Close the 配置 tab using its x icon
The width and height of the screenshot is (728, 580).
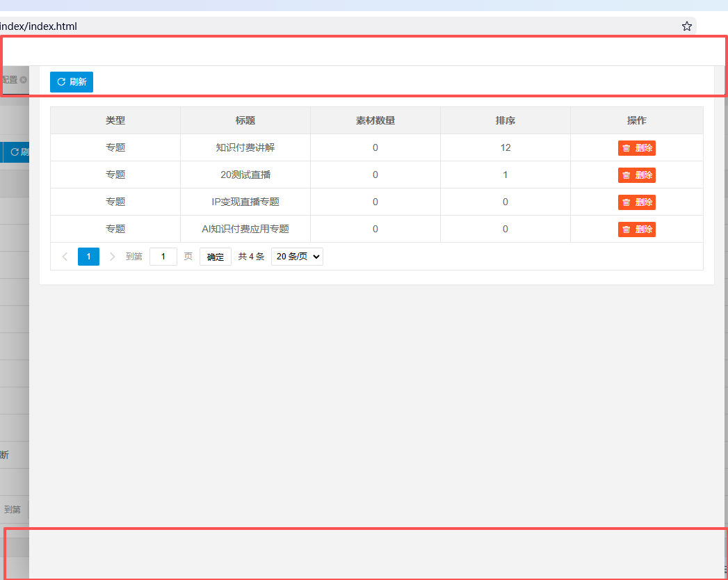[x=23, y=80]
